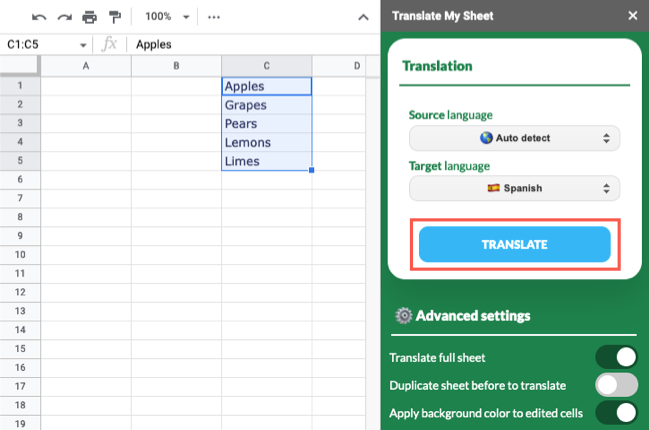Image resolution: width=650 pixels, height=430 pixels.
Task: Select column A header
Action: (x=86, y=66)
